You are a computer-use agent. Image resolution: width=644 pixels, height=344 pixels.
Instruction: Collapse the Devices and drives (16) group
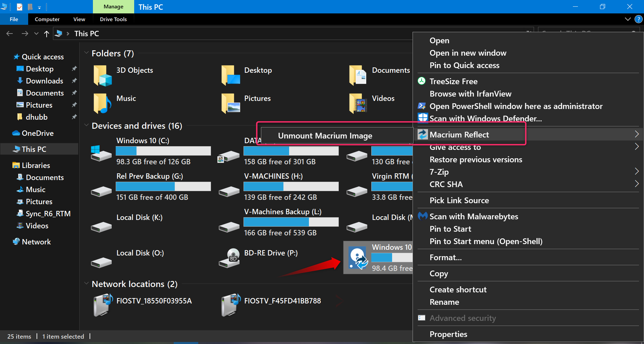86,125
